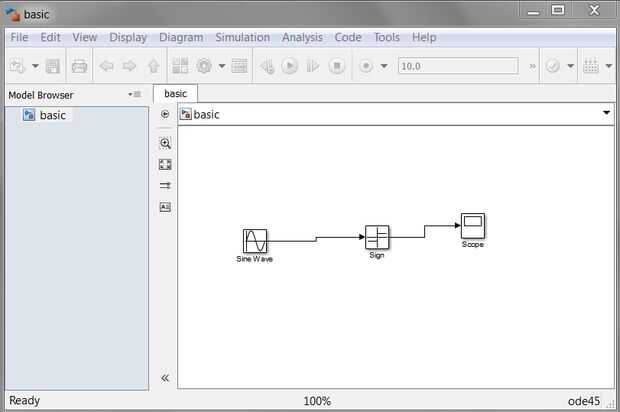620x412 pixels.
Task: Click the Up to Parent arrow
Action: coord(154,66)
